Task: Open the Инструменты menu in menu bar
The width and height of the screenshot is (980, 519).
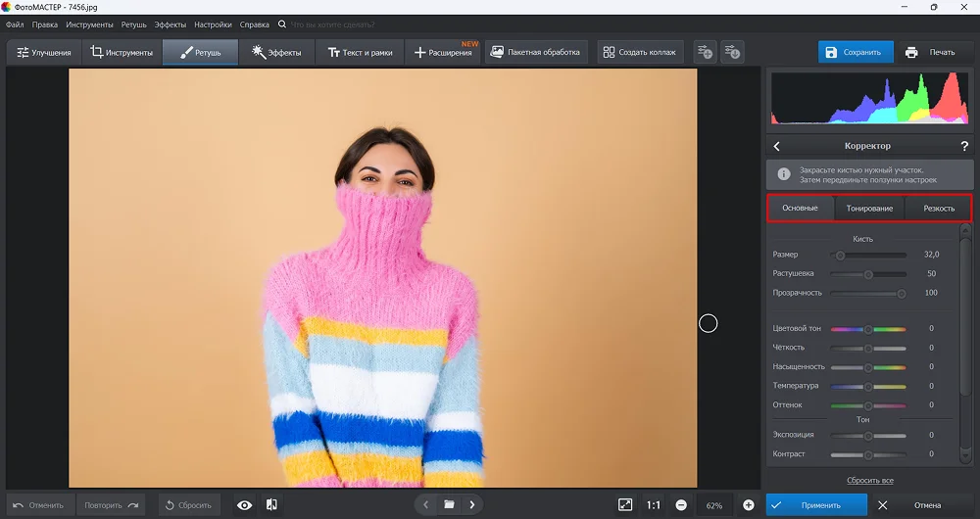Action: coord(89,24)
